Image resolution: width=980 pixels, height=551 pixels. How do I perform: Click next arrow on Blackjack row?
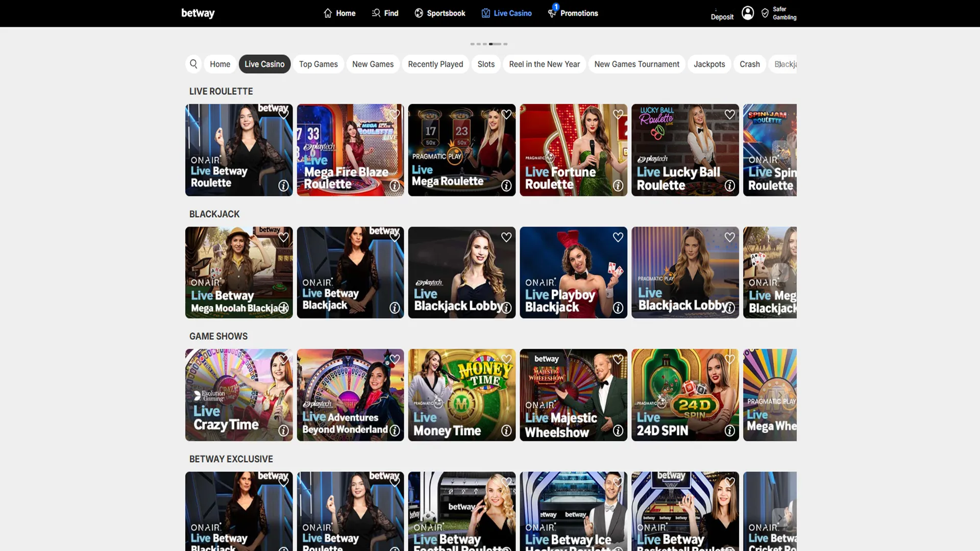(780, 273)
